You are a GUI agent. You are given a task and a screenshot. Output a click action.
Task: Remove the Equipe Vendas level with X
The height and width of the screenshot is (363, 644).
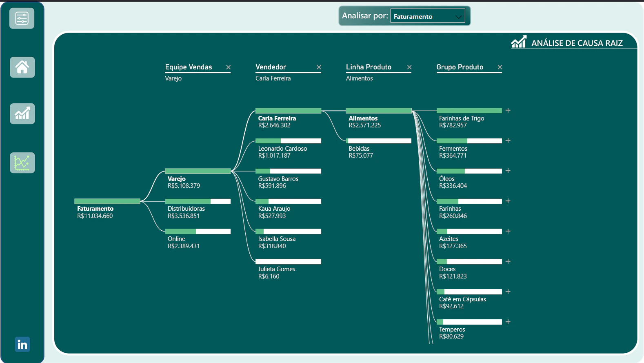229,67
